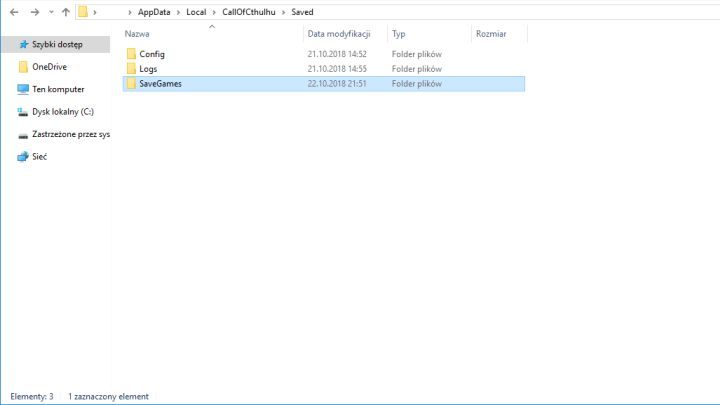Navigate to Local in the breadcrumb

[196, 12]
